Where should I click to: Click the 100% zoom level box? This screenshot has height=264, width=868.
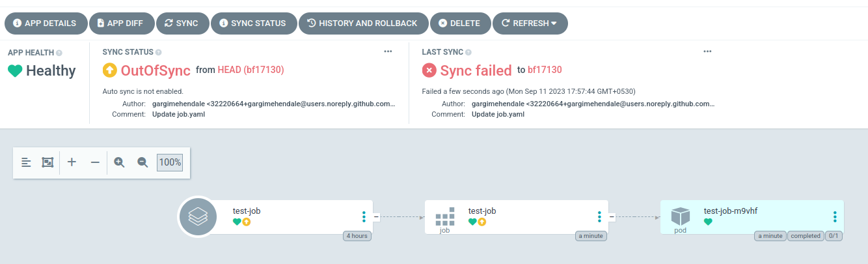coord(170,162)
